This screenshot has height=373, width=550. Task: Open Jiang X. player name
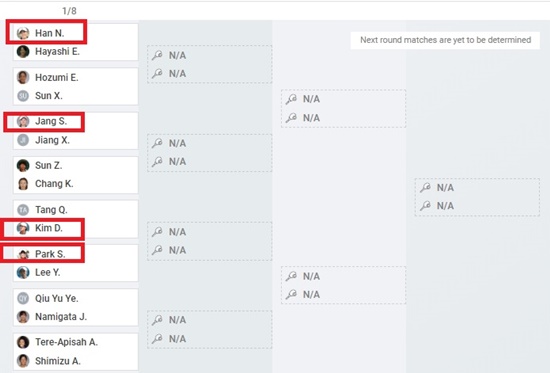(52, 140)
